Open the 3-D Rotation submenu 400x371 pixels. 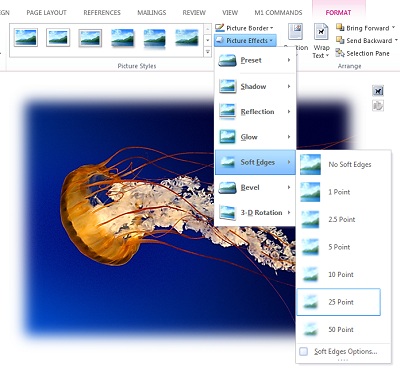tap(255, 213)
